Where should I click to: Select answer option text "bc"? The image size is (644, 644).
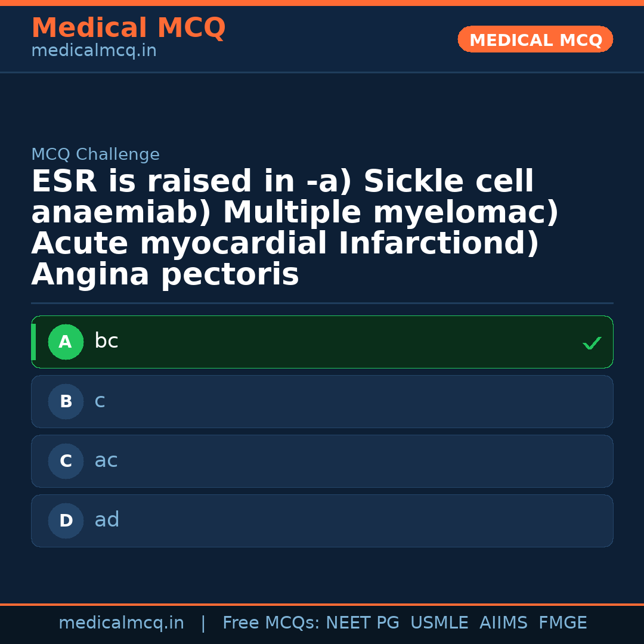[x=106, y=341]
